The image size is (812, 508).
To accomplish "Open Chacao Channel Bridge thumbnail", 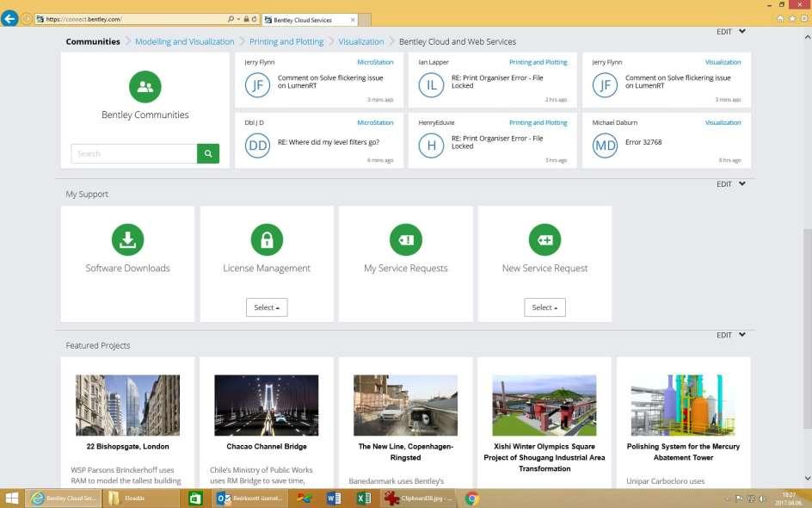I will pyautogui.click(x=267, y=406).
